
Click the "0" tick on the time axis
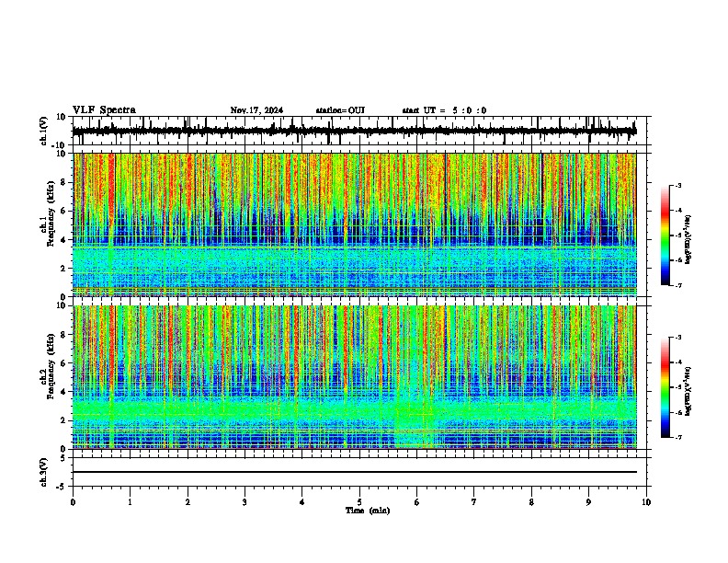tap(73, 502)
